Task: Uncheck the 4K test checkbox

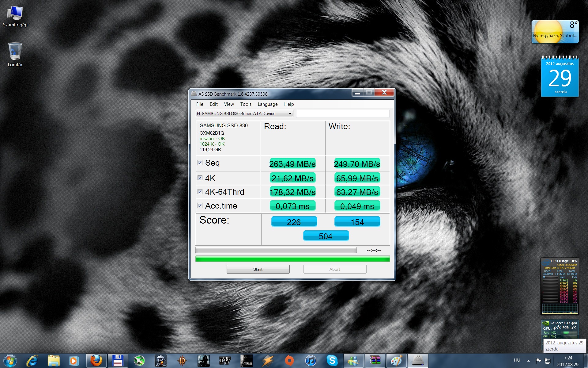Action: coord(200,178)
